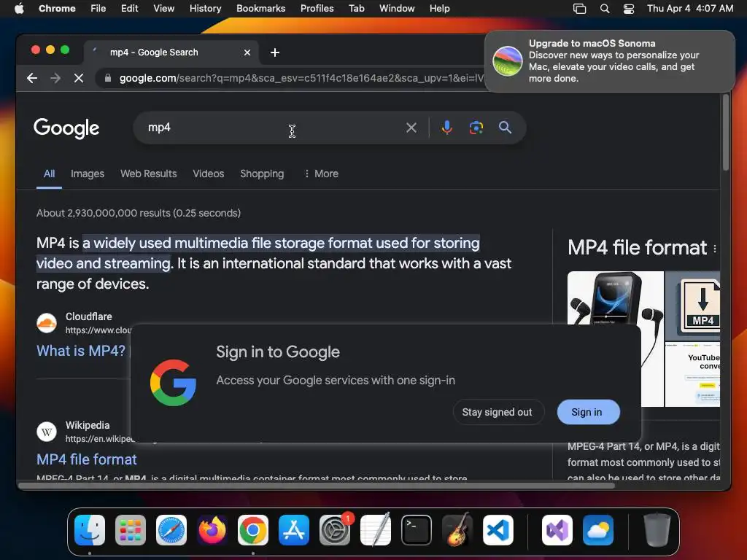The image size is (747, 560).
Task: Click the menu bar date and time
Action: [690, 9]
